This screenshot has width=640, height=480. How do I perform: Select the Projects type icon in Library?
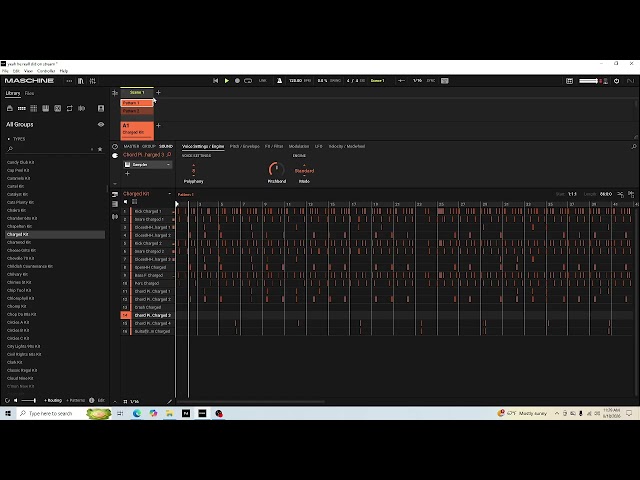tap(10, 108)
